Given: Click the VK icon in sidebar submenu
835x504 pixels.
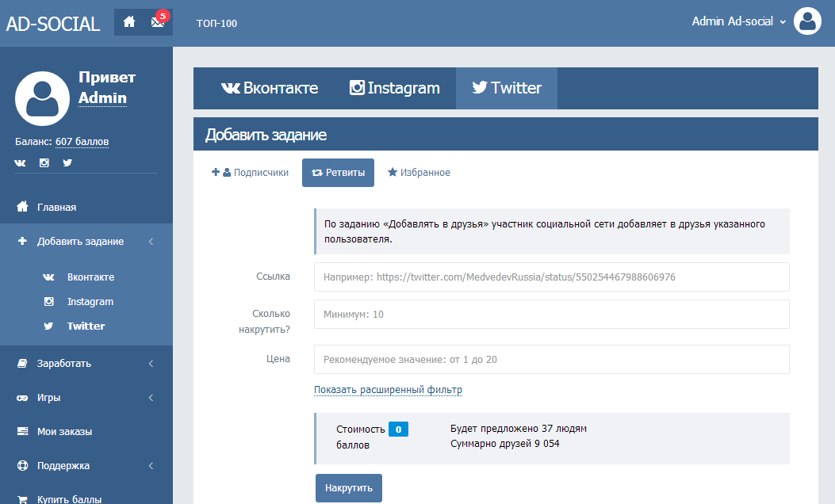Looking at the screenshot, I should tap(48, 277).
